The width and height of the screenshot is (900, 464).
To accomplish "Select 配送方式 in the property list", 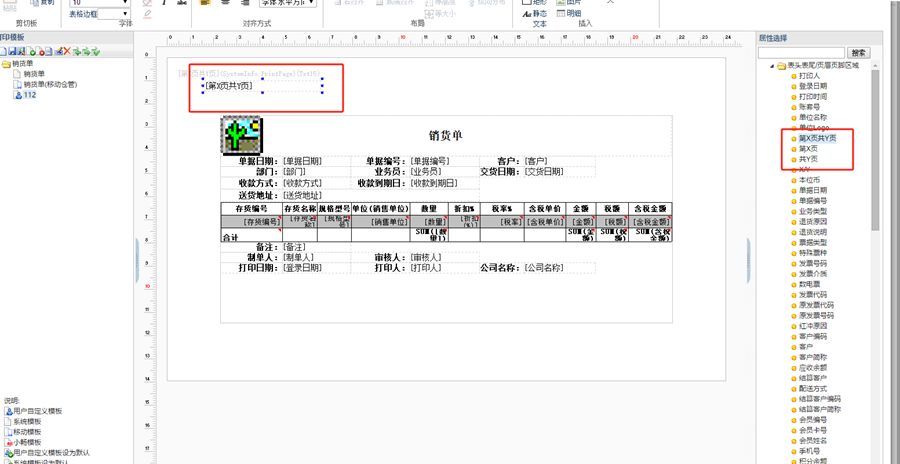I will pyautogui.click(x=813, y=389).
